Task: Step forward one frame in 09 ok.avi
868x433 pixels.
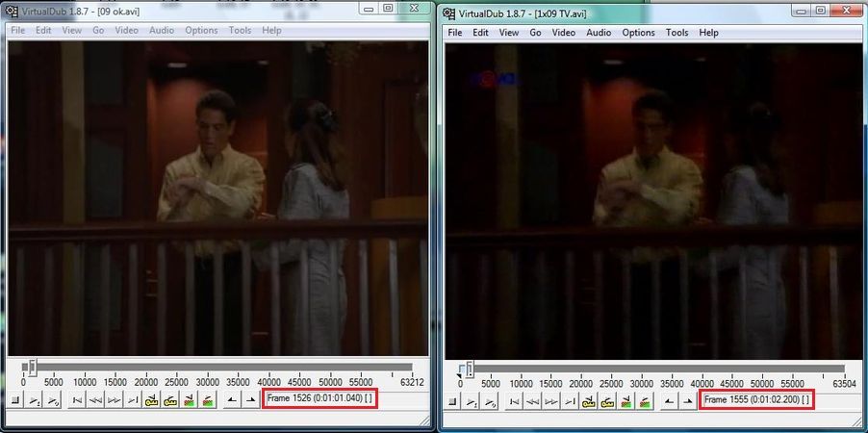Action: (115, 399)
